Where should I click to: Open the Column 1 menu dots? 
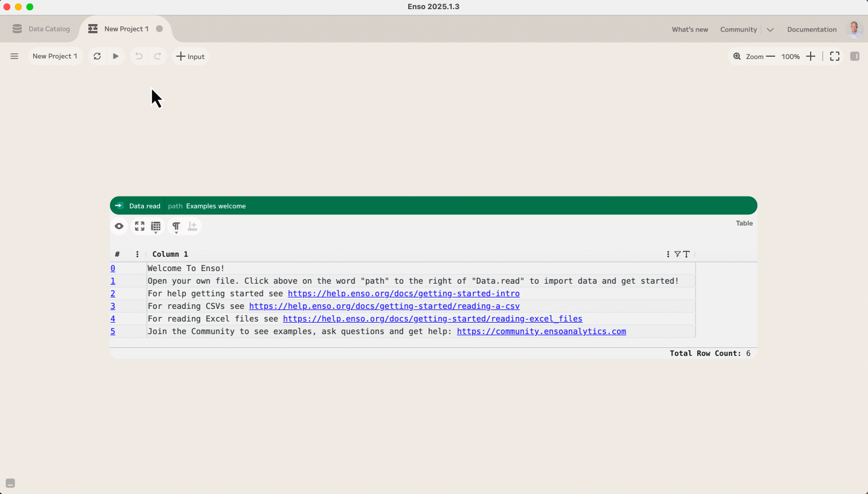668,254
